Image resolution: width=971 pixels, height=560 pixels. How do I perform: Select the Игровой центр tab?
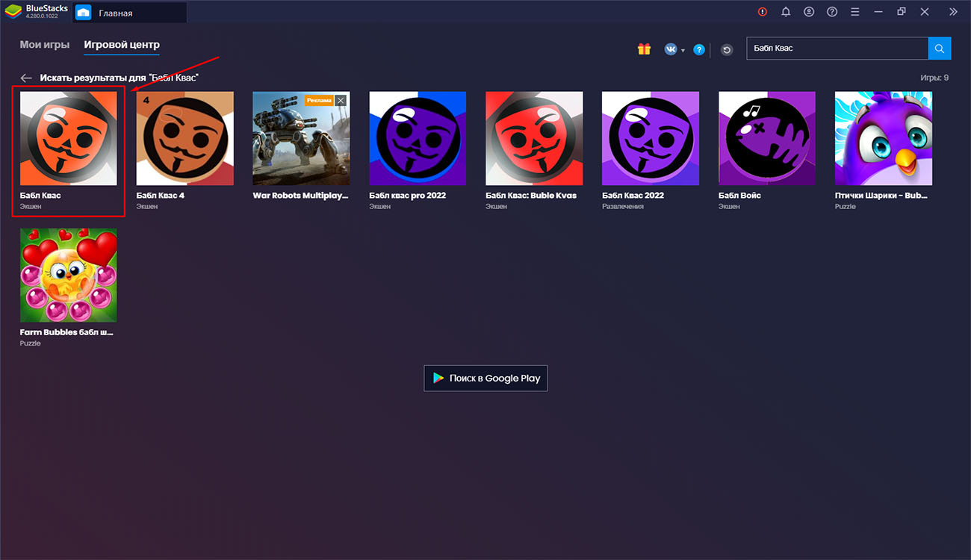point(122,45)
